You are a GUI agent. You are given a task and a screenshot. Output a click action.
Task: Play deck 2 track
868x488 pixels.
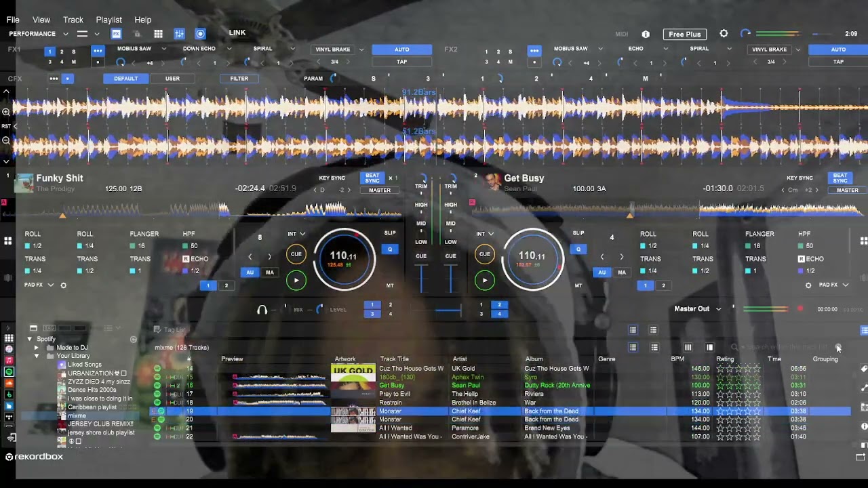tap(485, 281)
